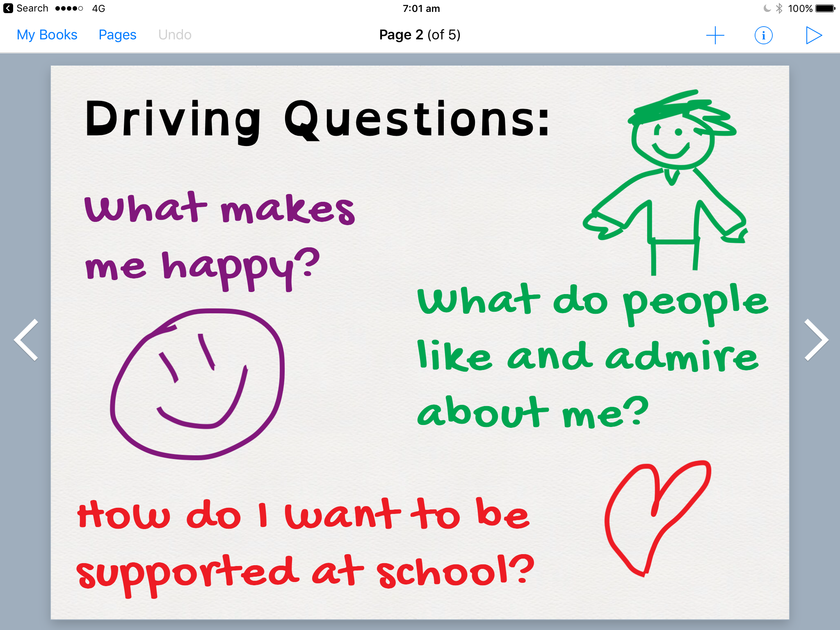Tap the Bluetooth status icon
Screen dimensions: 840x630
[779, 8]
